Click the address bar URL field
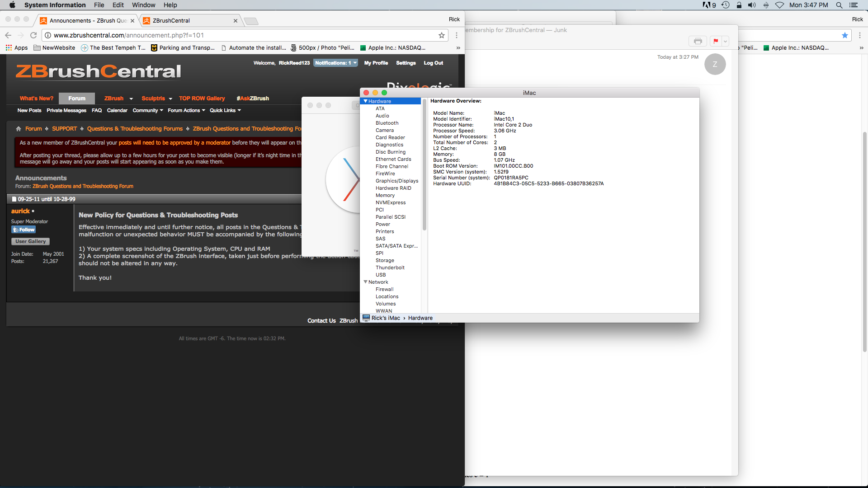 (244, 35)
